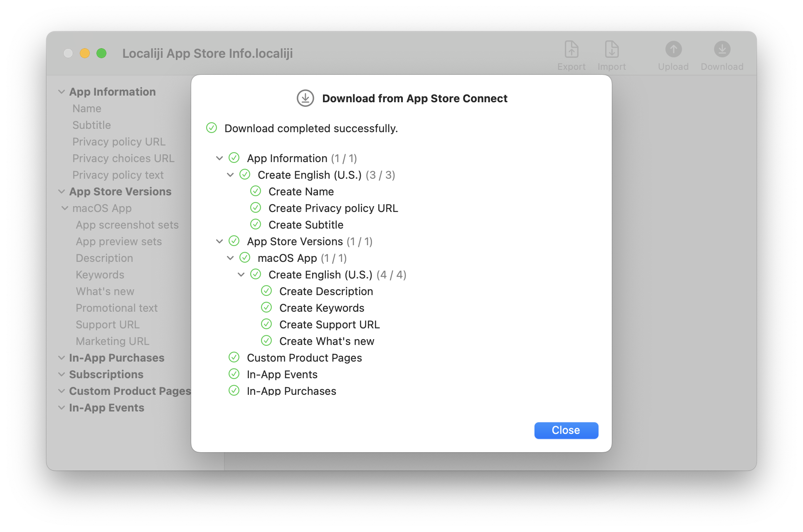Screen dimensions: 803x532
Task: Click green check next to Download completed successfully
Action: 212,128
